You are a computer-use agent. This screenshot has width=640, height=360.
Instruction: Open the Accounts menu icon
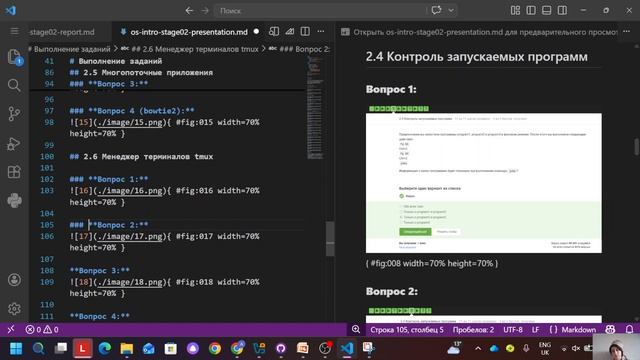pyautogui.click(x=14, y=280)
